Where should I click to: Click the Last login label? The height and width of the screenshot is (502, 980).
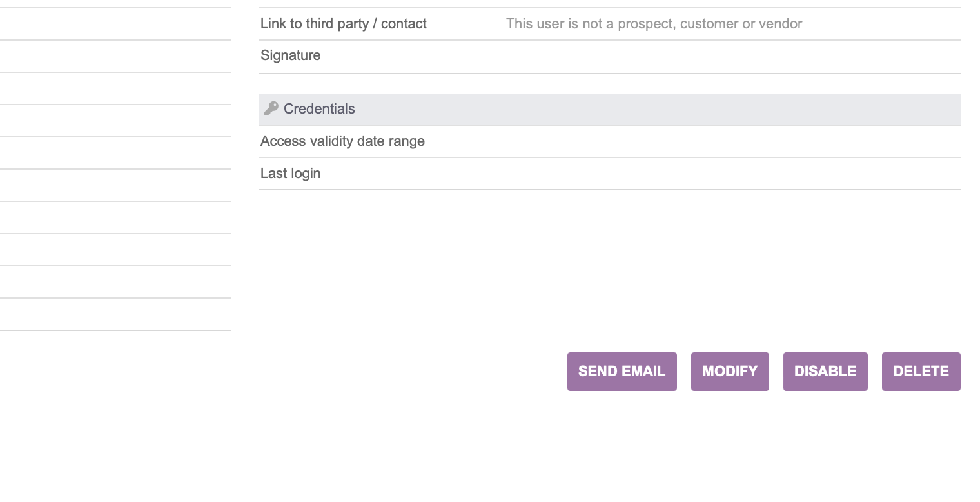(x=291, y=174)
